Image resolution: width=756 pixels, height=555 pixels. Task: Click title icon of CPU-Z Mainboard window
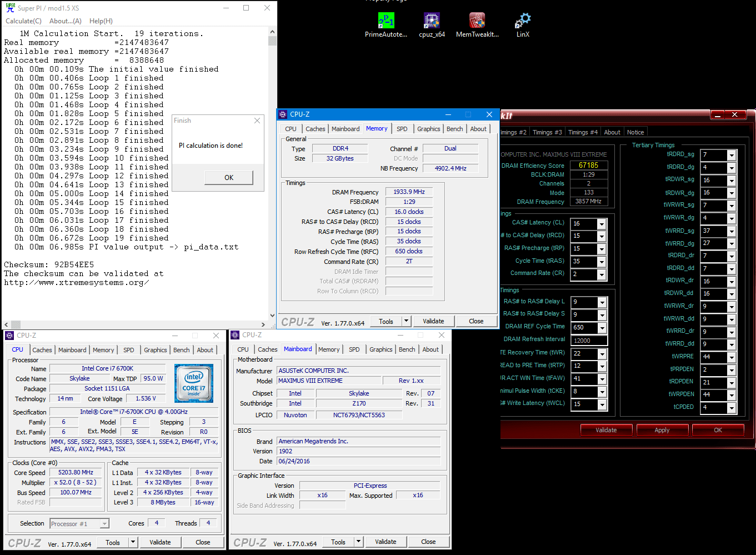(x=236, y=335)
